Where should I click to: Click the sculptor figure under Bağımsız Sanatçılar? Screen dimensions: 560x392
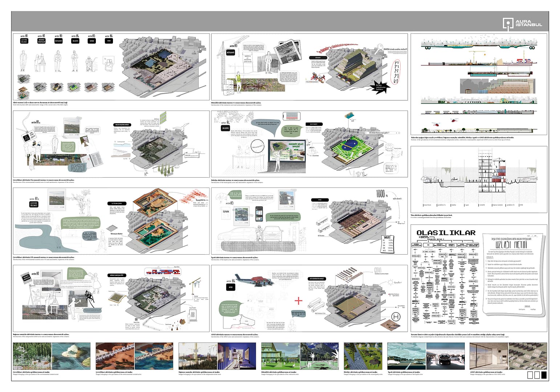coord(41,62)
